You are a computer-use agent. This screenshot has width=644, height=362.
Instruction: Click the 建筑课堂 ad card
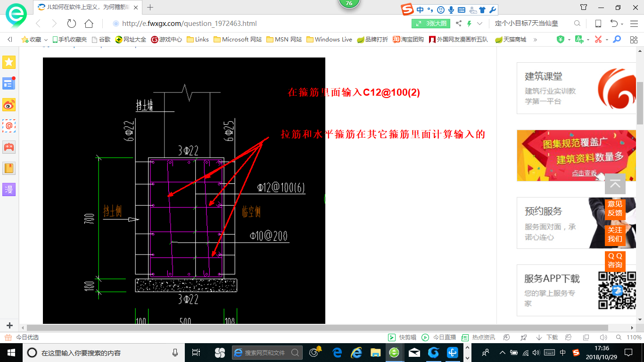576,88
